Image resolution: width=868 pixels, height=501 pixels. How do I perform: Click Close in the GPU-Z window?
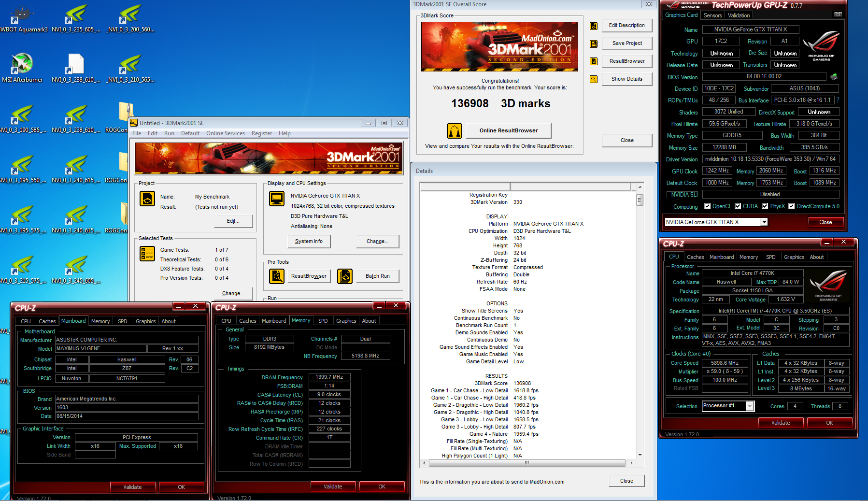825,222
